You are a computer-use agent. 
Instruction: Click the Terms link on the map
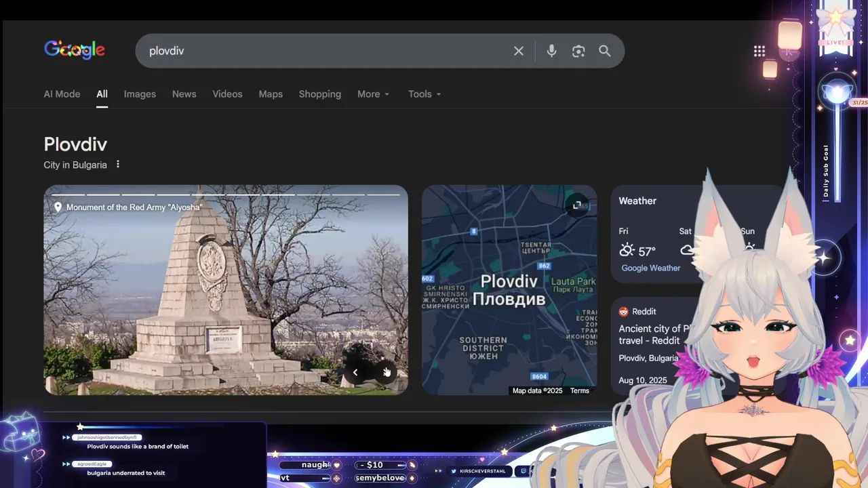[580, 390]
